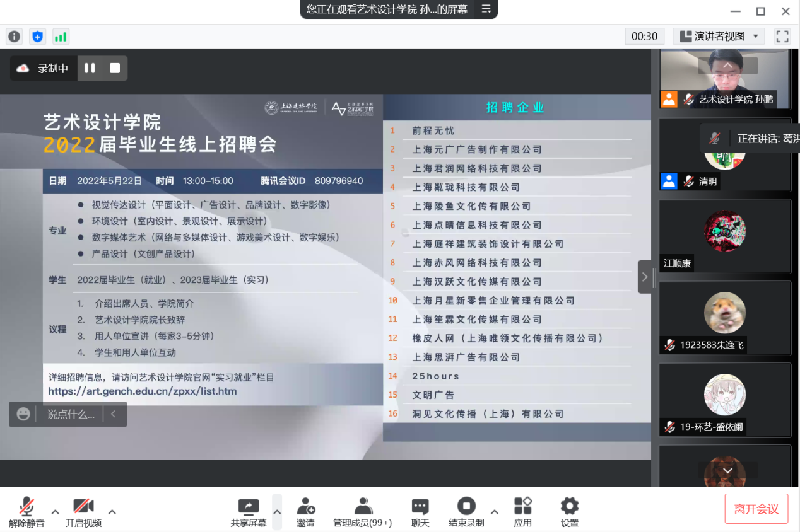Click muted mic icon beside 清明
This screenshot has width=800, height=532.
coord(688,181)
